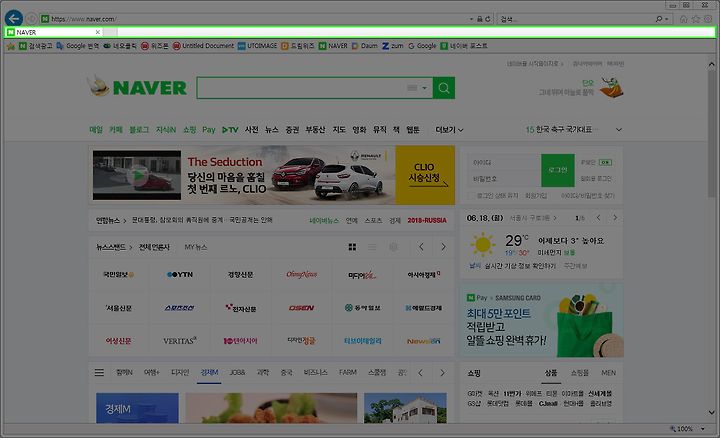Open the topic list hamburger menu icon
This screenshot has height=438, width=720.
[x=99, y=372]
